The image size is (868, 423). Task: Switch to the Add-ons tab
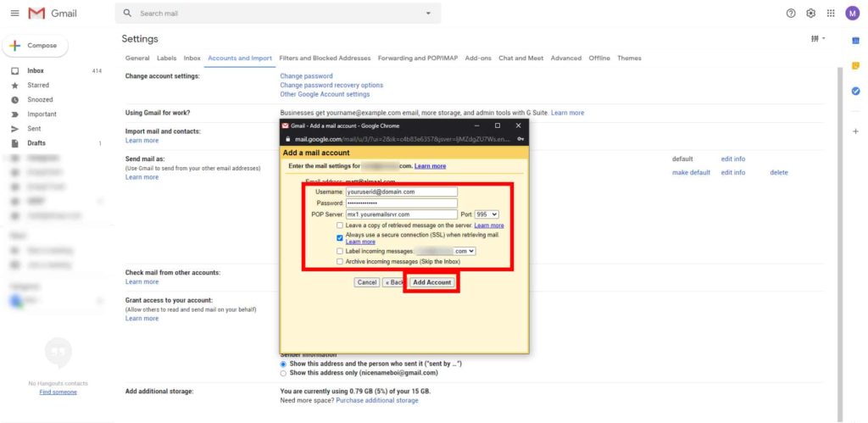pyautogui.click(x=478, y=58)
